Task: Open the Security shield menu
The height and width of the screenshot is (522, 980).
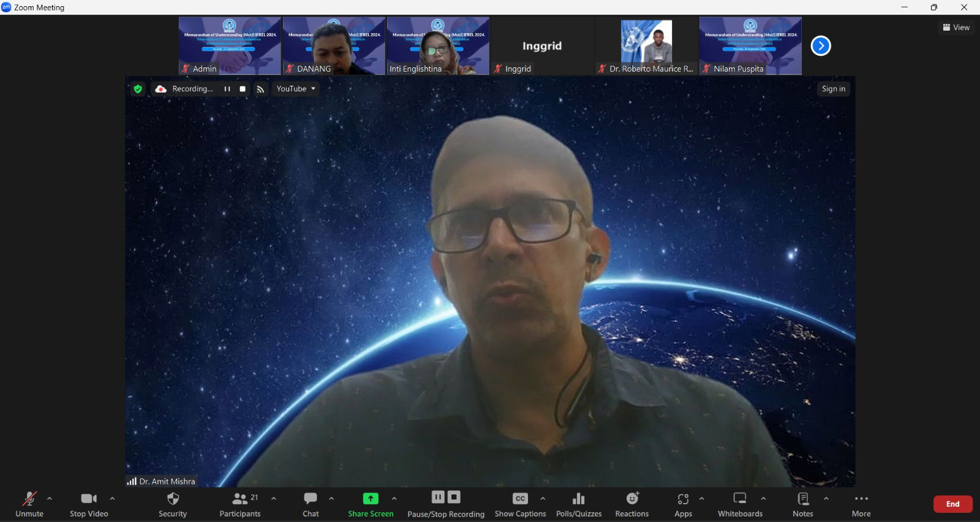Action: click(x=173, y=505)
